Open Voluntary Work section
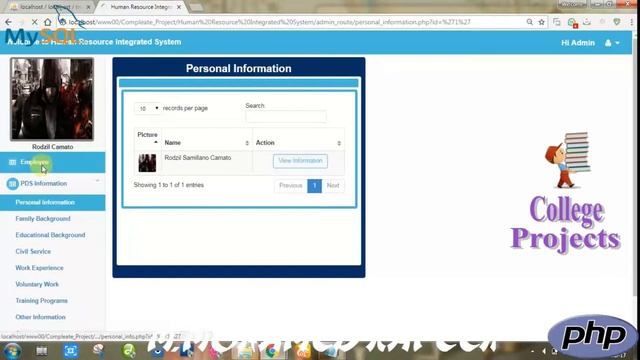The image size is (640, 360). (37, 284)
